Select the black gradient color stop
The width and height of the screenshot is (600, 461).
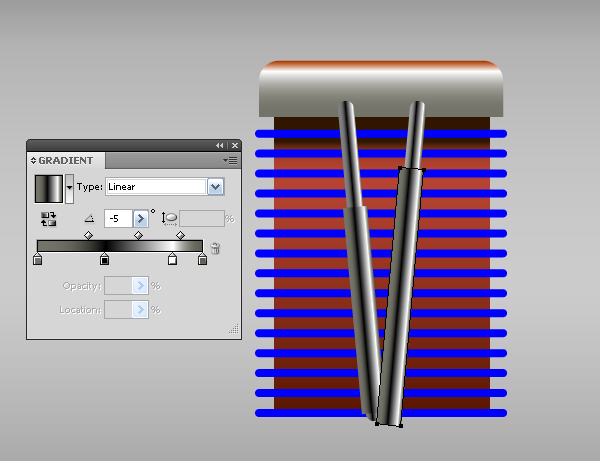coord(104,259)
